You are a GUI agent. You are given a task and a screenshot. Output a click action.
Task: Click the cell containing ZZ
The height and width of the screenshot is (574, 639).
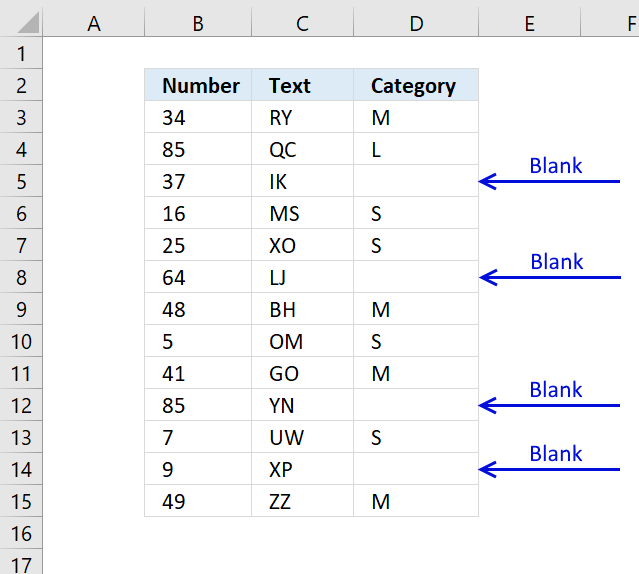(302, 501)
